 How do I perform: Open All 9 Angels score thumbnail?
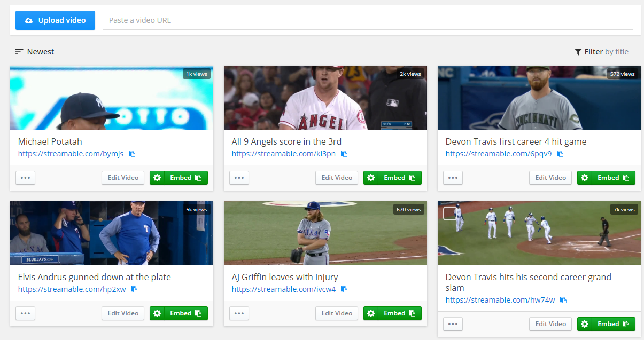(325, 98)
